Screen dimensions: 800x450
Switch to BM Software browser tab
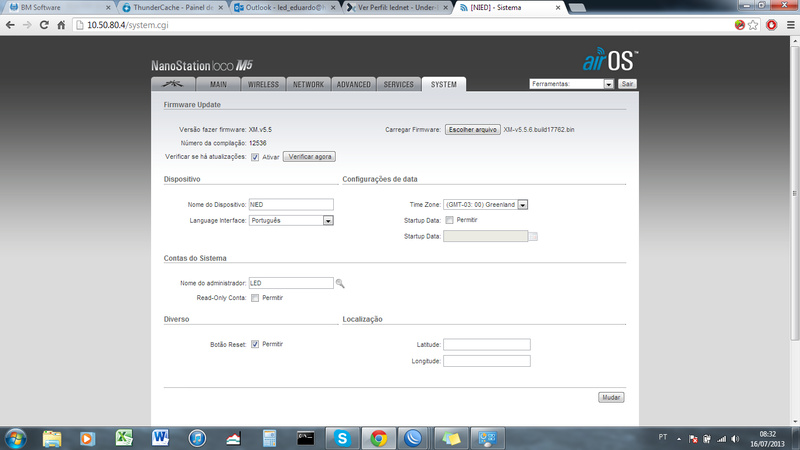[59, 8]
